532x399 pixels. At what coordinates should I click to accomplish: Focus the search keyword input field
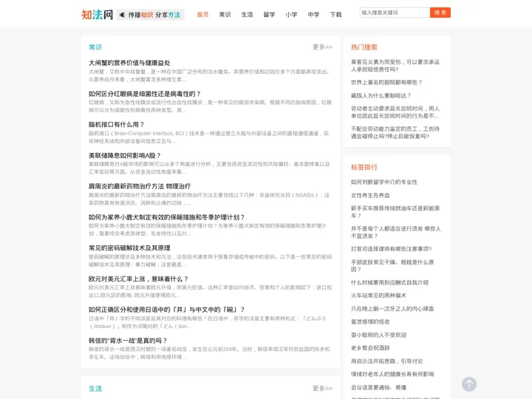point(395,13)
